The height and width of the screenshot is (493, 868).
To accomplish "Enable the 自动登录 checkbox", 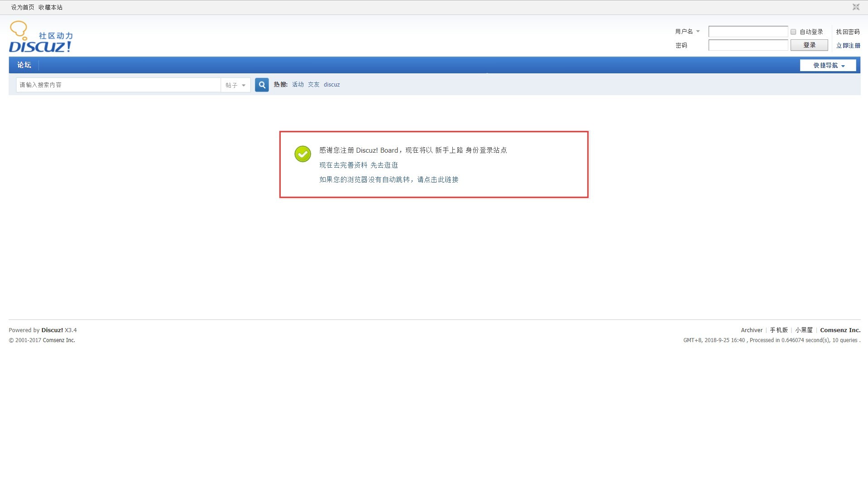I will point(793,32).
